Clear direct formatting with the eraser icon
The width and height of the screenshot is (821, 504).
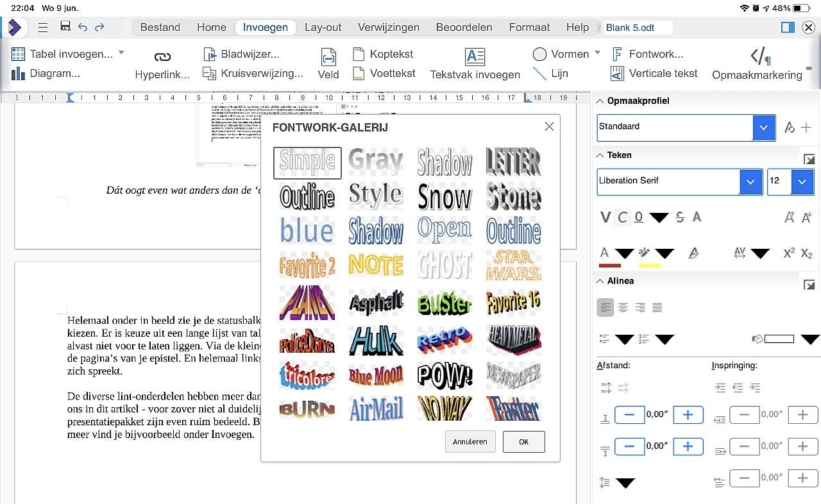(693, 253)
